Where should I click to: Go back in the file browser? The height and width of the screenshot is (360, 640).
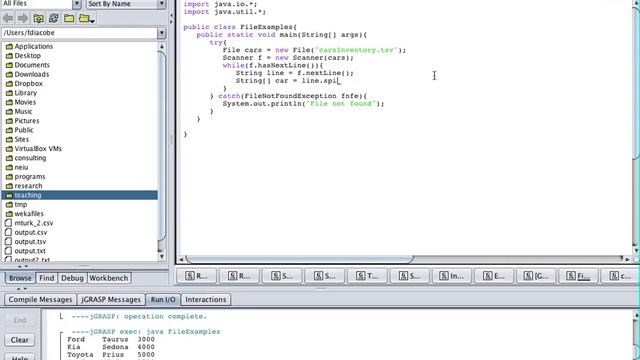coord(8,18)
